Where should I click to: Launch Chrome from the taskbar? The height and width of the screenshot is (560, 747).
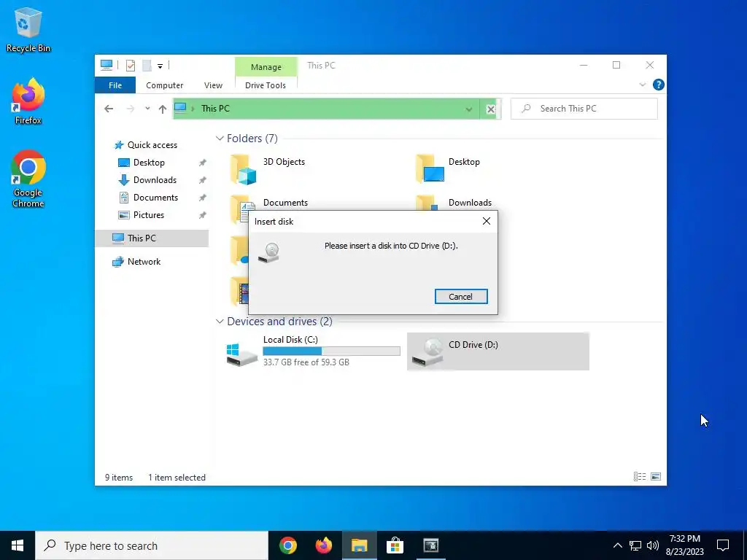point(288,545)
